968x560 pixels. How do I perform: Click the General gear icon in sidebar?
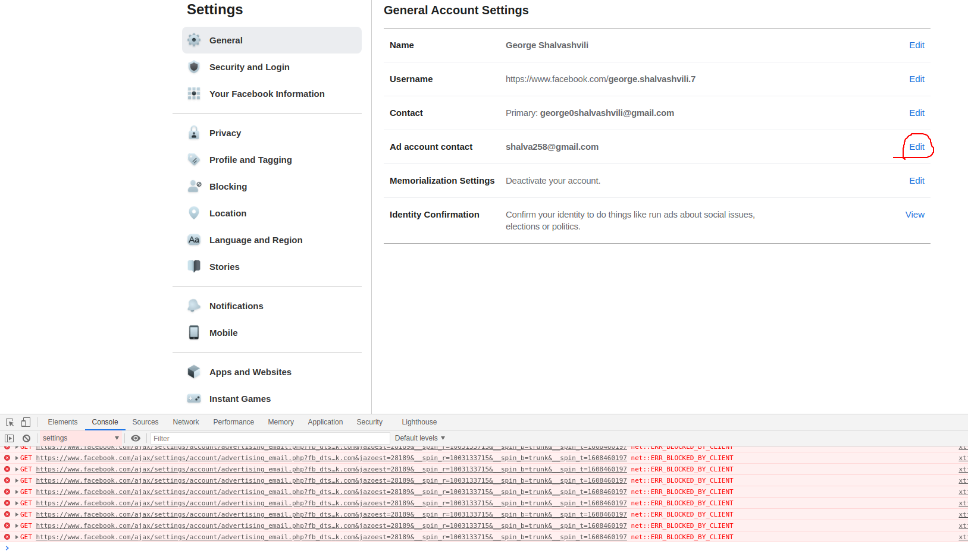[194, 40]
